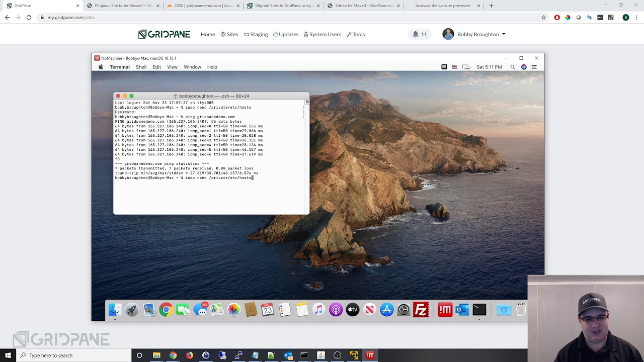Bookmark this page with the star icon
Viewport: 644px width, 362px height.
[543, 18]
